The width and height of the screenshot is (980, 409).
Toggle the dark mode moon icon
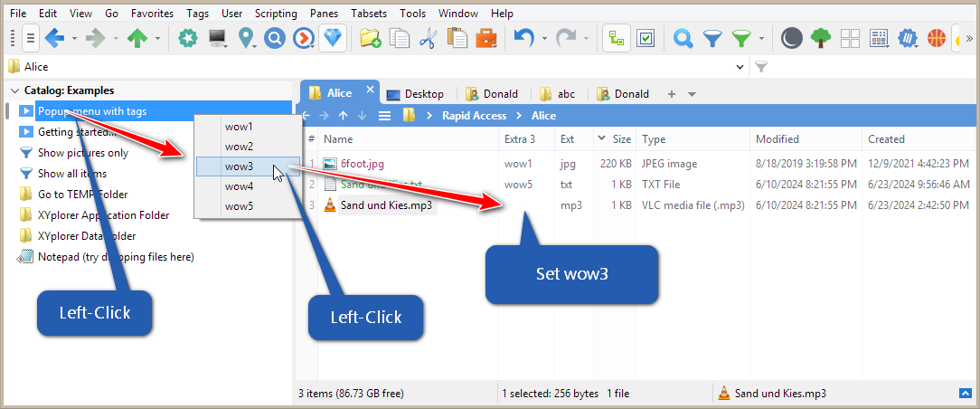(791, 39)
